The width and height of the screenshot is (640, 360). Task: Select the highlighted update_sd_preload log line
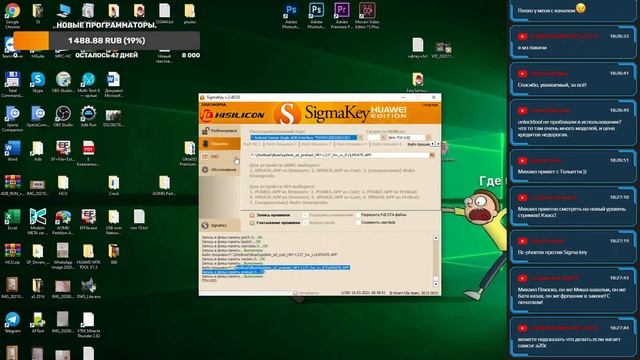(x=276, y=268)
